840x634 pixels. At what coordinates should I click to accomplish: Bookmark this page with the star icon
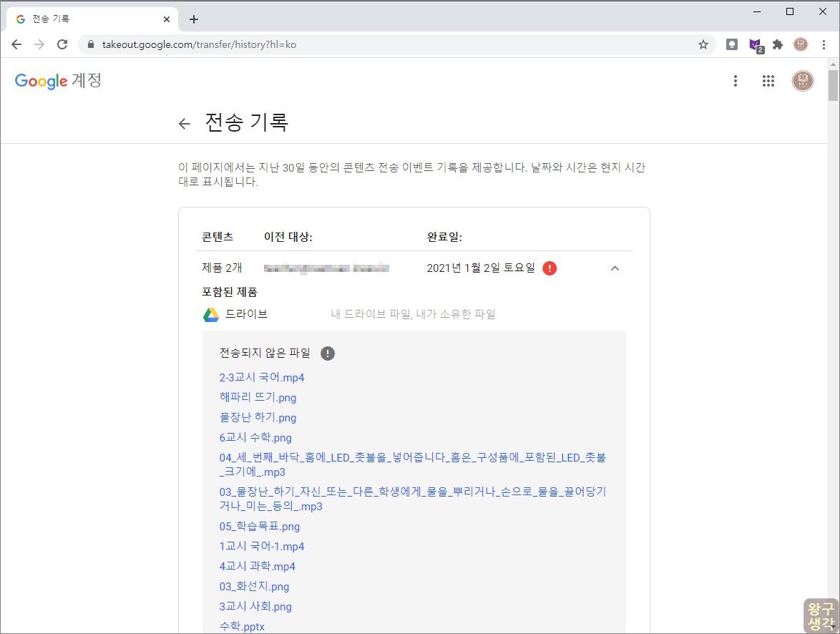703,44
